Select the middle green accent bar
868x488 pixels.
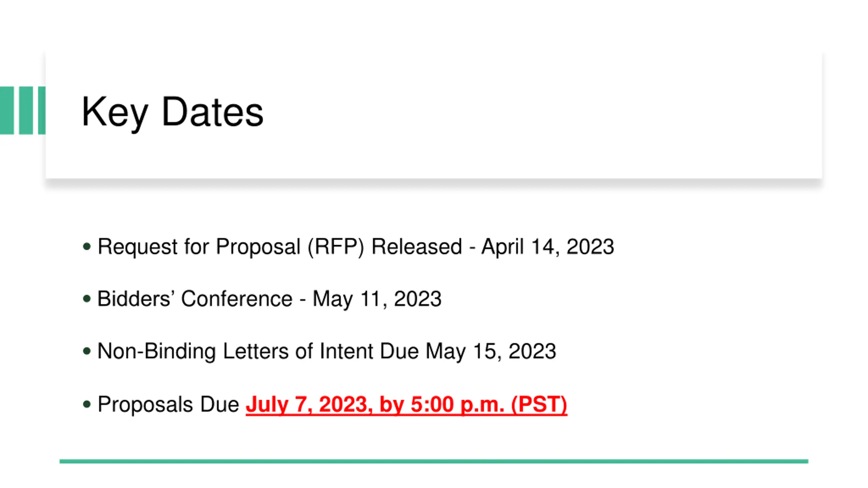[26, 110]
